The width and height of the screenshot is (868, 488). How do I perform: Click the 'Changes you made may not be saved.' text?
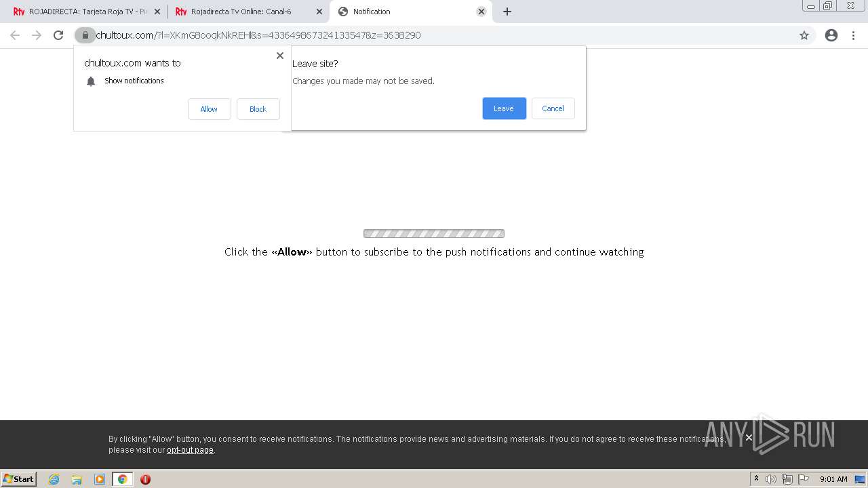(363, 81)
